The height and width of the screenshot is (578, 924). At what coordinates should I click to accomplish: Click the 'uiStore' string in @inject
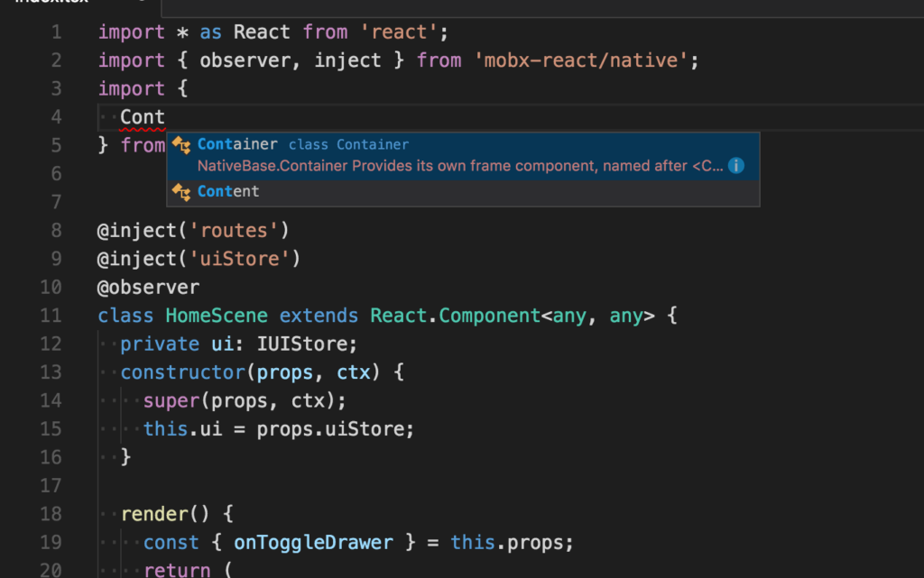pyautogui.click(x=240, y=260)
